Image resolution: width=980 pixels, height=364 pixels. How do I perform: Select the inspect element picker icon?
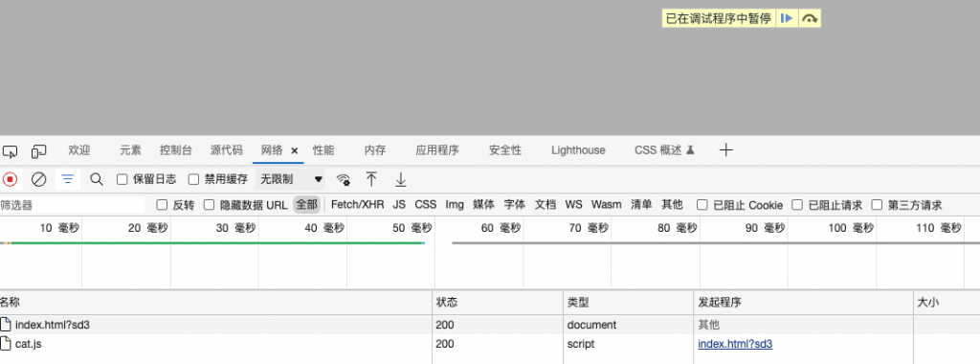coord(10,150)
